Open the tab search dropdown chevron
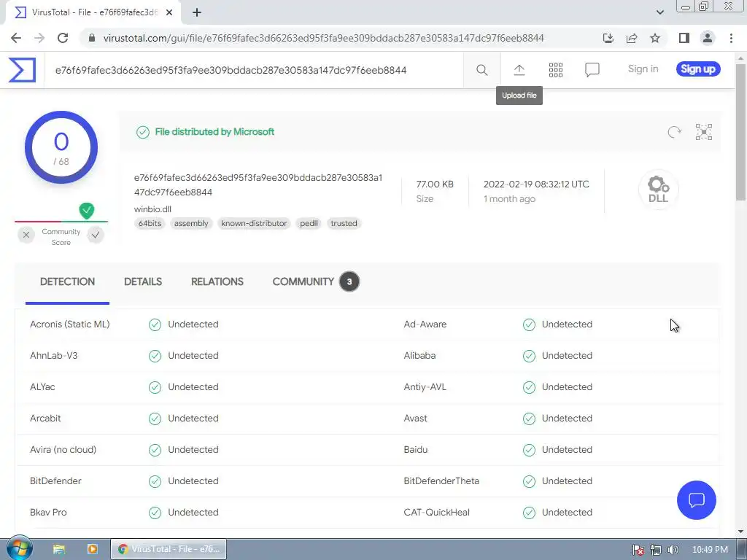Screen dimensions: 747x560 (x=659, y=12)
